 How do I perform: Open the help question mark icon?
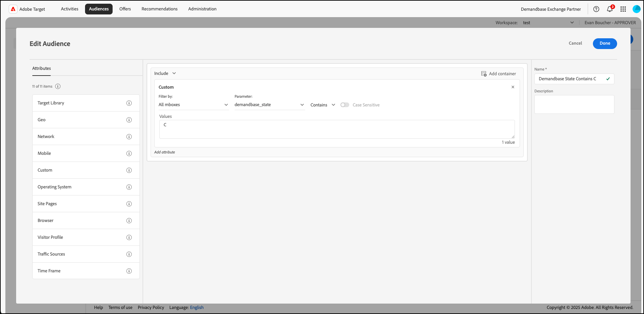coord(596,9)
